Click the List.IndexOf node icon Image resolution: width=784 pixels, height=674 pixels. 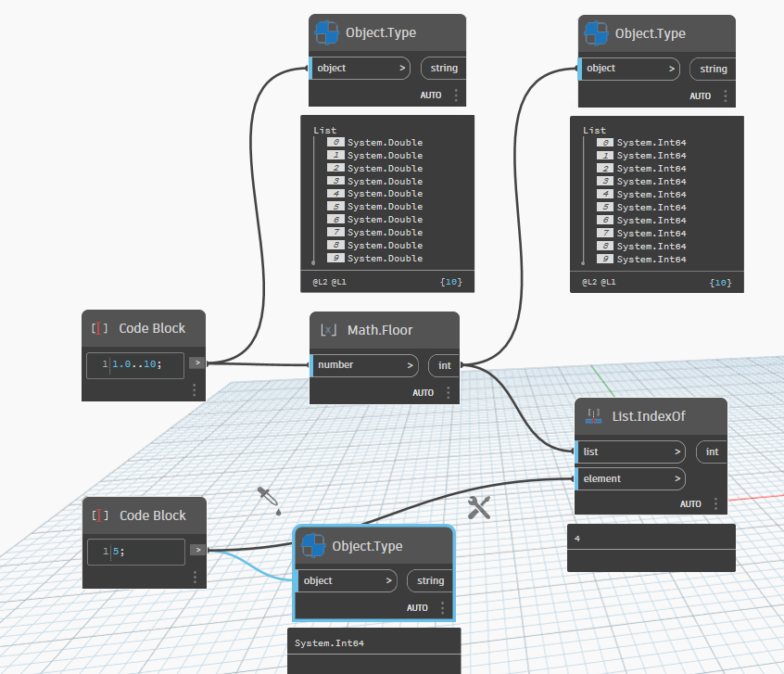click(593, 416)
